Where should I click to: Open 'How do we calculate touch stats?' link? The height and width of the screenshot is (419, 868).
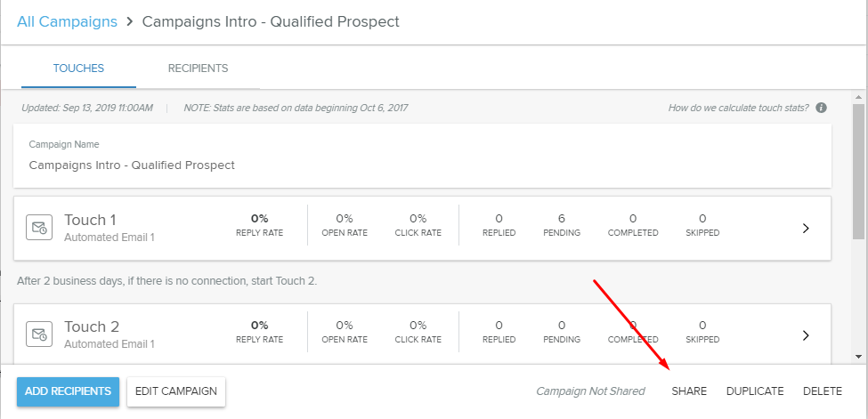(x=738, y=108)
